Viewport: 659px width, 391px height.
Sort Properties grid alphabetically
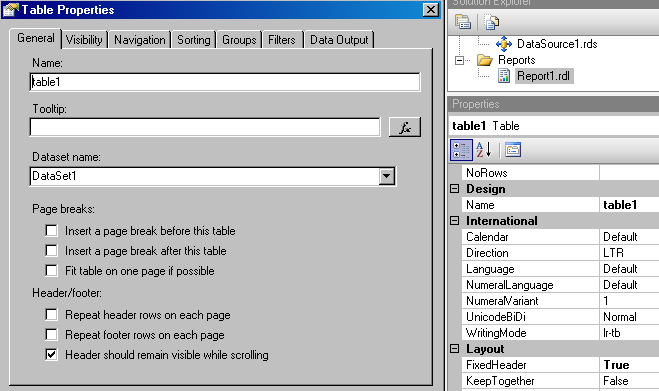pyautogui.click(x=484, y=150)
